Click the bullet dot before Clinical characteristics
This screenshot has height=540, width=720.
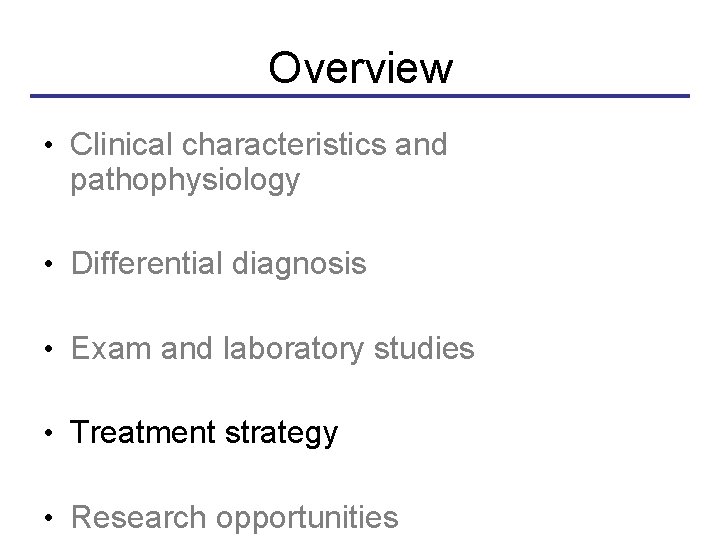pos(48,147)
